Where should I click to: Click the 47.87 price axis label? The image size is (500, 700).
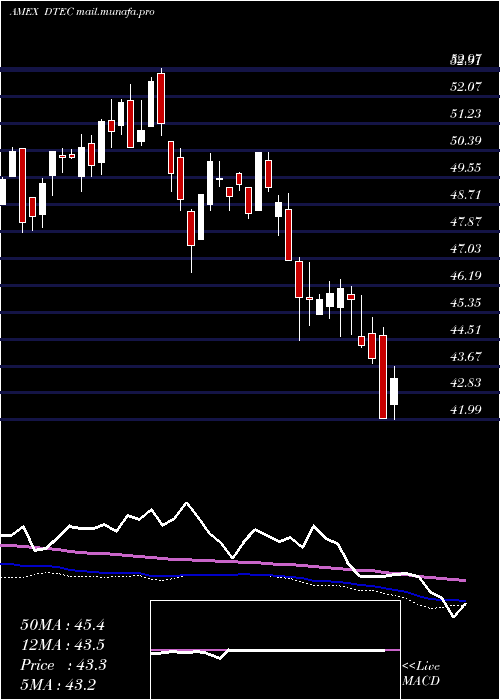click(x=466, y=222)
